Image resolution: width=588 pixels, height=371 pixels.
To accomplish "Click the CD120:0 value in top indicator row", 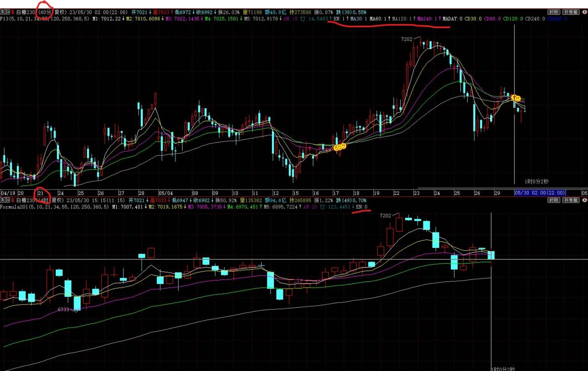I will (513, 18).
